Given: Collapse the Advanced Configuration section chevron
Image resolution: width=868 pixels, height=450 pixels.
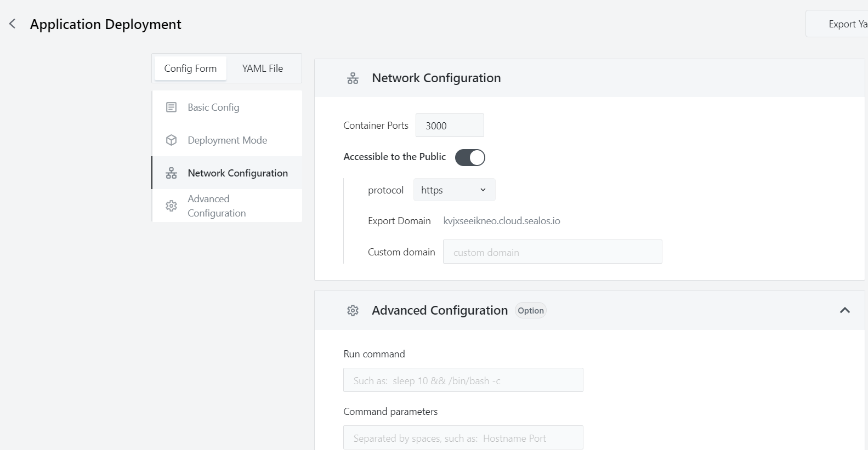Looking at the screenshot, I should coord(844,310).
